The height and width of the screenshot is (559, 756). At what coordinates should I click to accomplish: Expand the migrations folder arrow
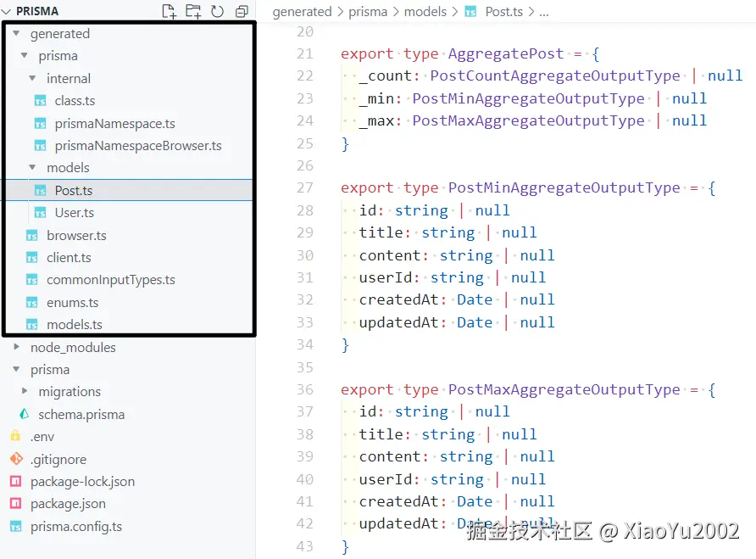[x=25, y=391]
